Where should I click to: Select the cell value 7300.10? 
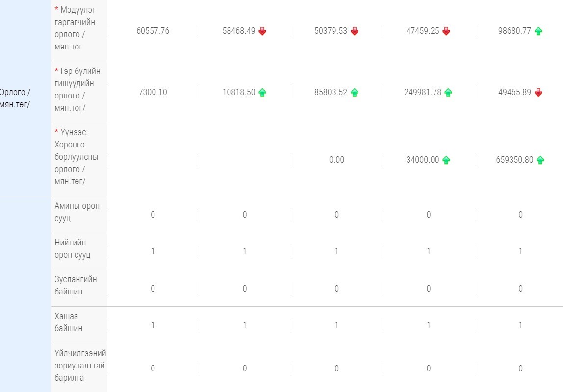pos(153,92)
